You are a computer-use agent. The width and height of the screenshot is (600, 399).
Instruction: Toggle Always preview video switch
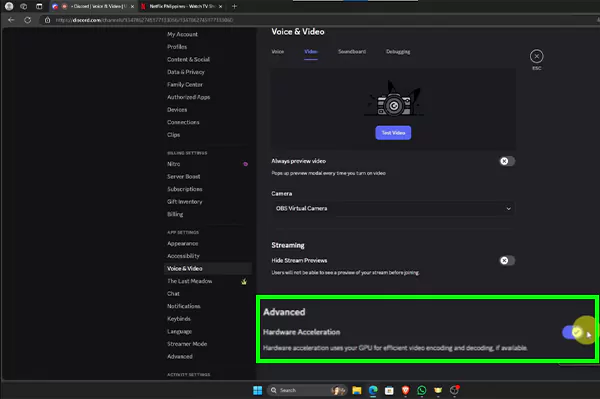click(507, 161)
